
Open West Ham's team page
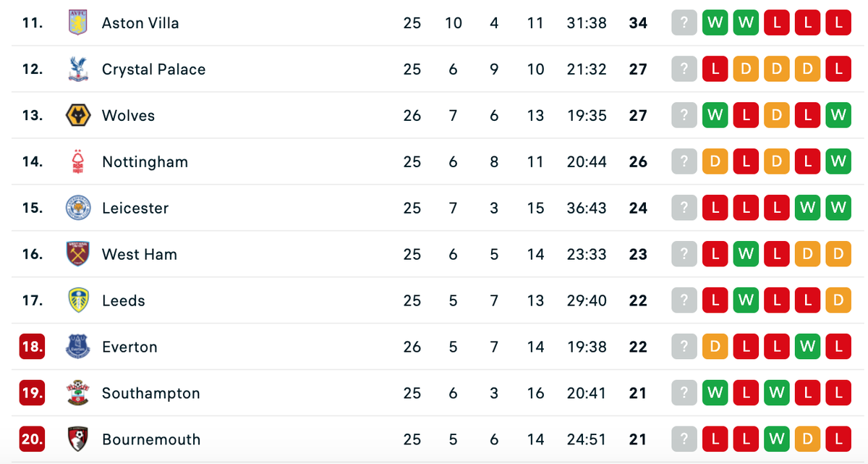pyautogui.click(x=139, y=254)
